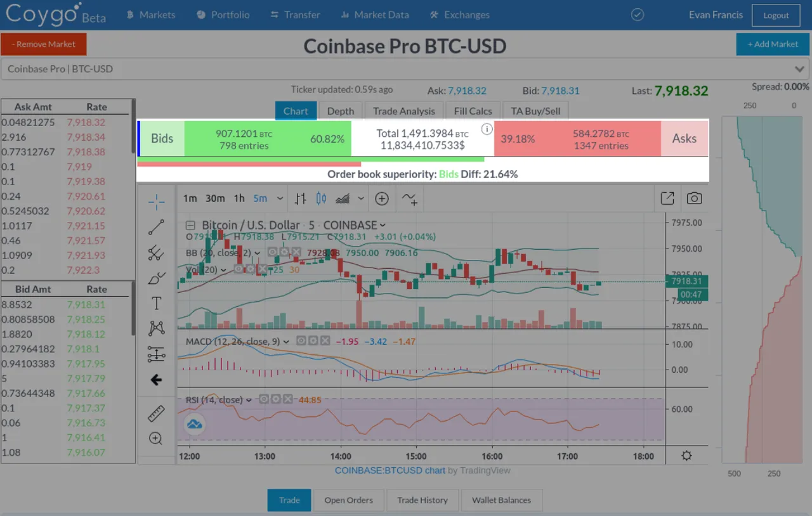The width and height of the screenshot is (812, 516).
Task: Click the cloud publish idea icon
Action: click(195, 423)
